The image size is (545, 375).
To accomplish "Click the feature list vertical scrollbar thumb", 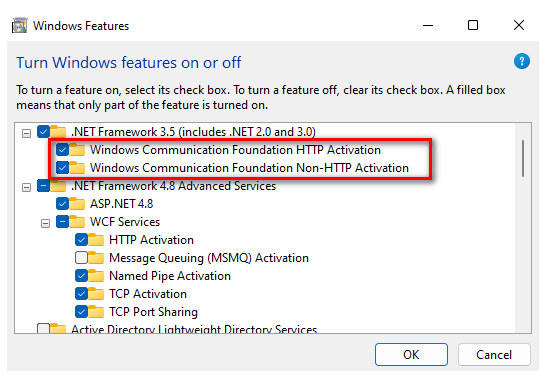I will coord(523,158).
